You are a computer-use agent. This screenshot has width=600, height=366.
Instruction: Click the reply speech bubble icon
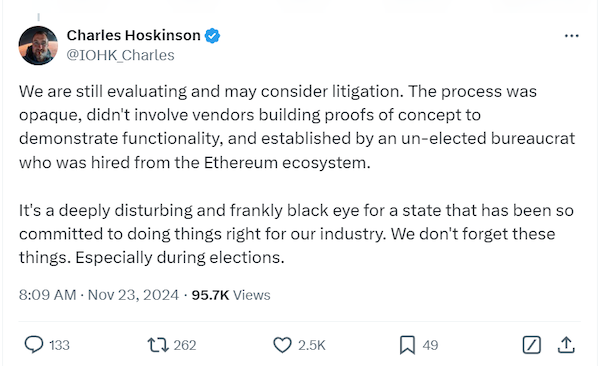(34, 345)
